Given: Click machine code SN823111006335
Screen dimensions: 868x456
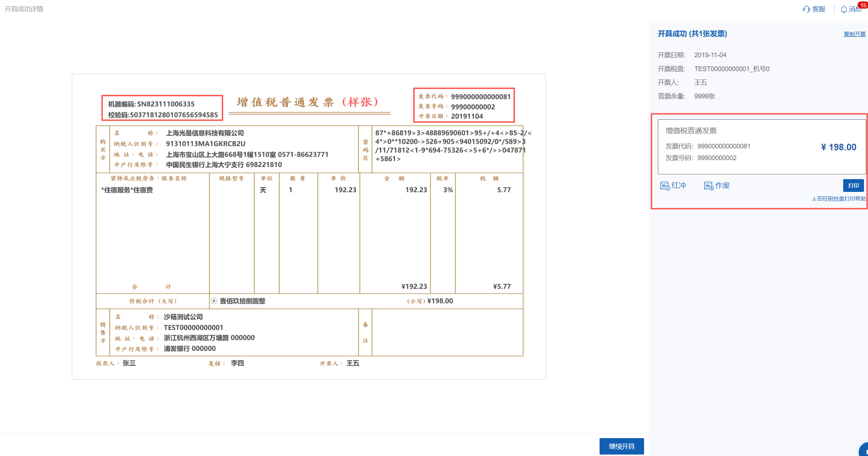Looking at the screenshot, I should [x=166, y=104].
